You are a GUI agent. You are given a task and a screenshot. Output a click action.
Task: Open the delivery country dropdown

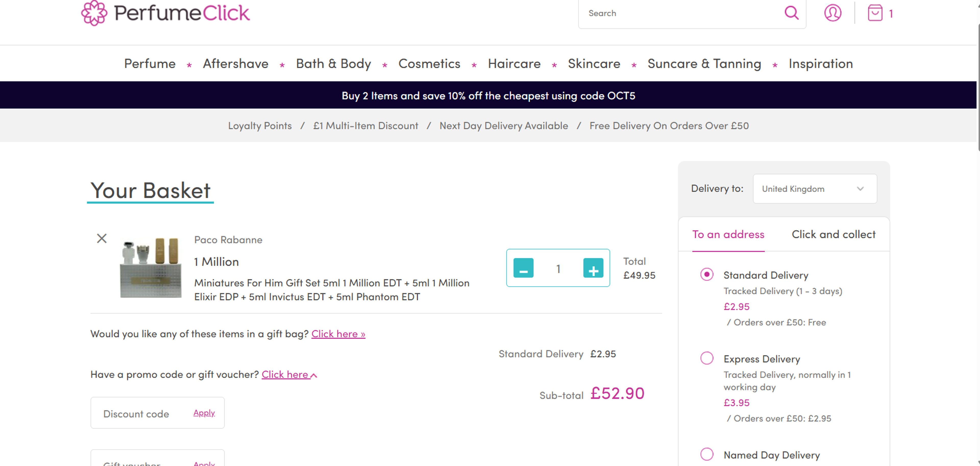pos(815,189)
